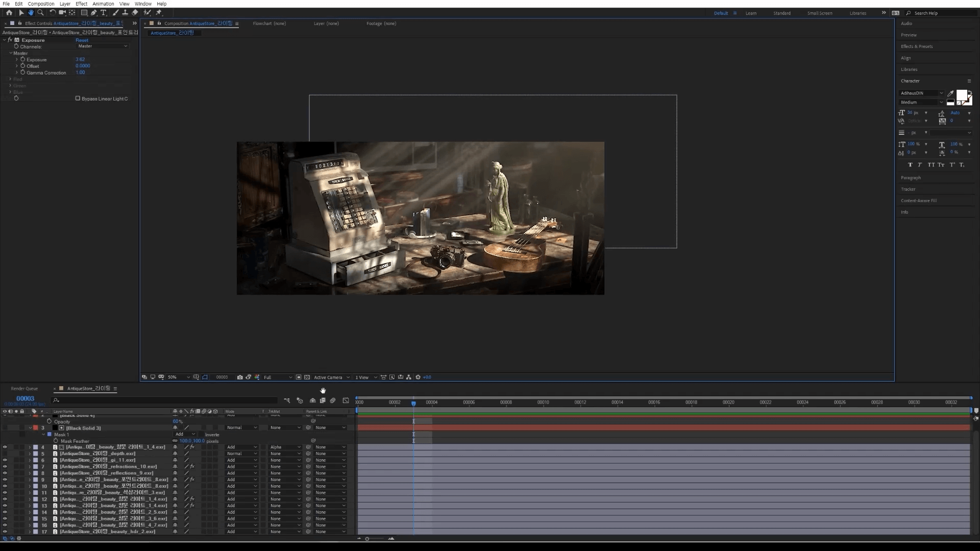The height and width of the screenshot is (551, 980).
Task: Open the Content-Aware Fill panel
Action: pos(919,201)
